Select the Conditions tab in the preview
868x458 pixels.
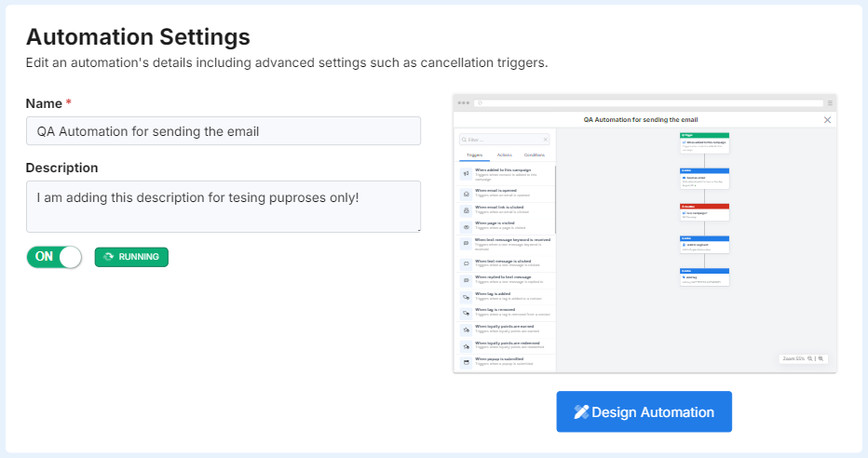coord(535,155)
